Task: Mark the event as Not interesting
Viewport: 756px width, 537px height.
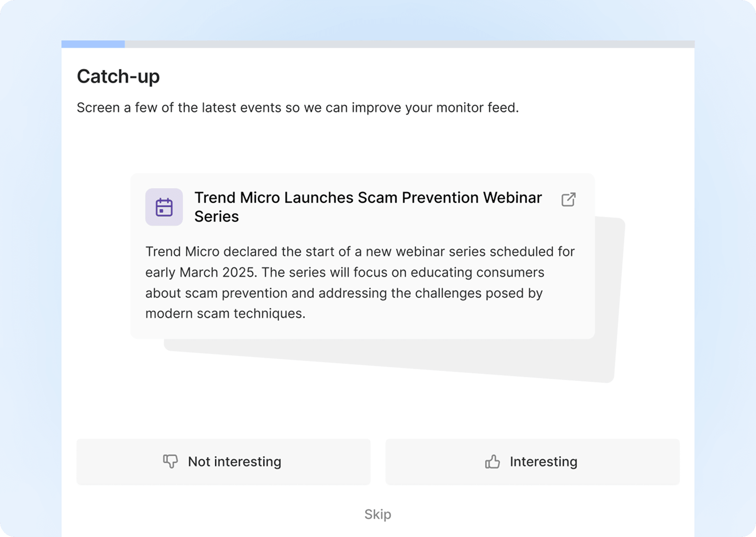Action: coord(223,462)
